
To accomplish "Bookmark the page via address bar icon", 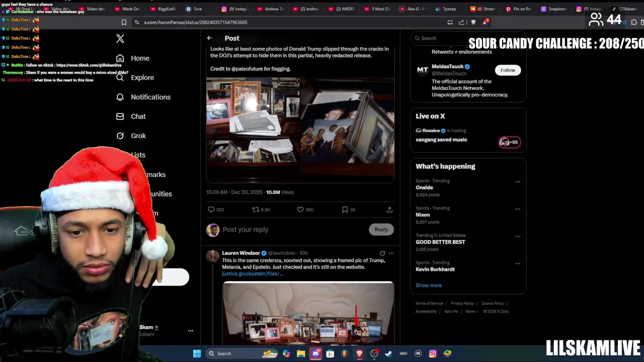I will [124, 22].
